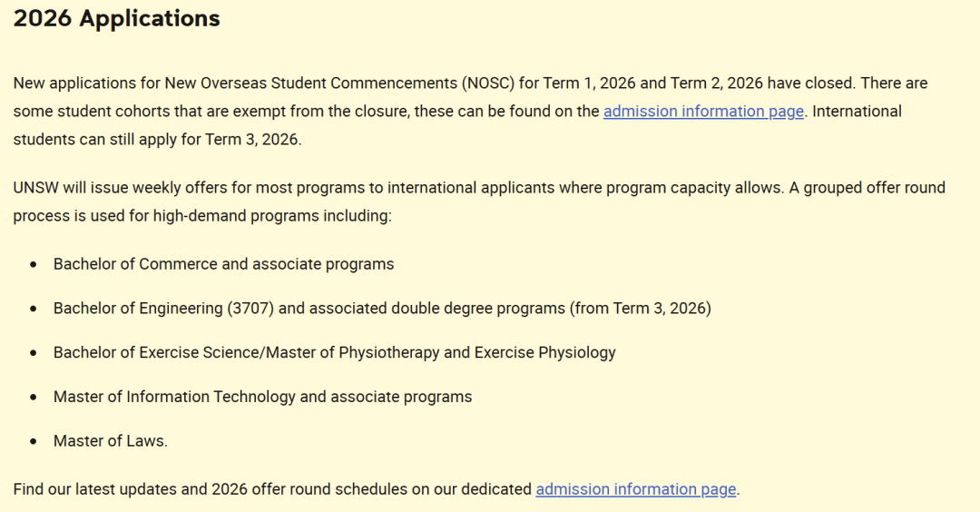The width and height of the screenshot is (980, 512).
Task: Click the bullet beside Master of Information Technology
Action: point(34,398)
